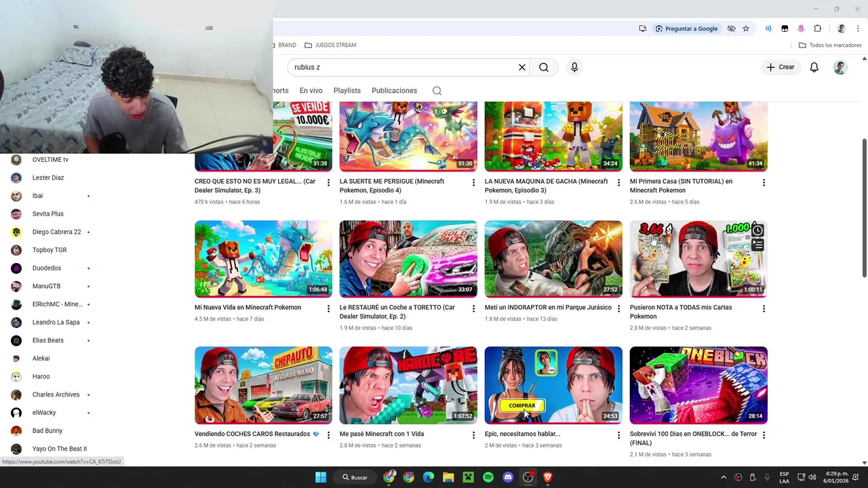Open Mi Nueva Vida en Minecraft thumbnail
The height and width of the screenshot is (488, 868).
pos(263,259)
